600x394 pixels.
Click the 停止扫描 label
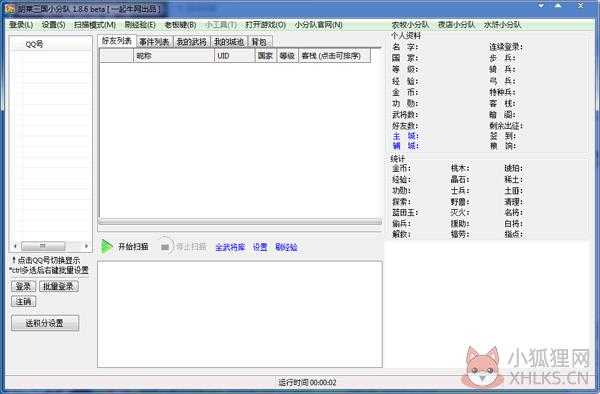pyautogui.click(x=191, y=247)
